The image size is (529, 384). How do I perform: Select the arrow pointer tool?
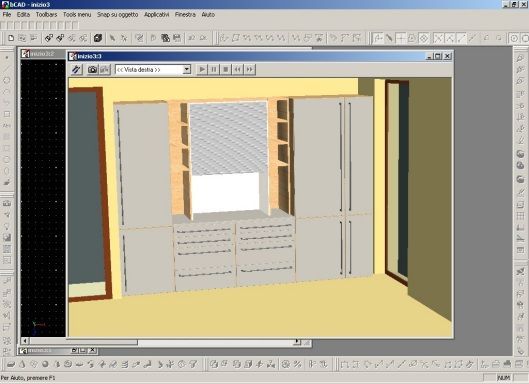click(x=112, y=38)
